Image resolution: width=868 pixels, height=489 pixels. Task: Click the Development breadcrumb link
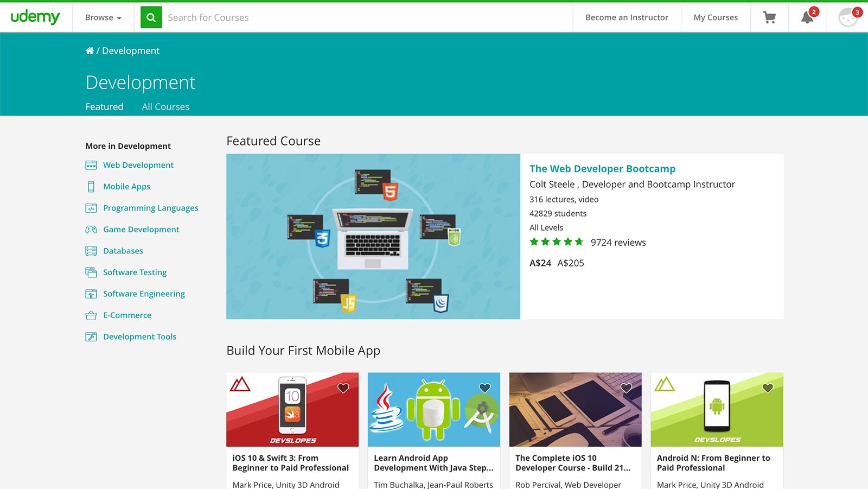131,50
